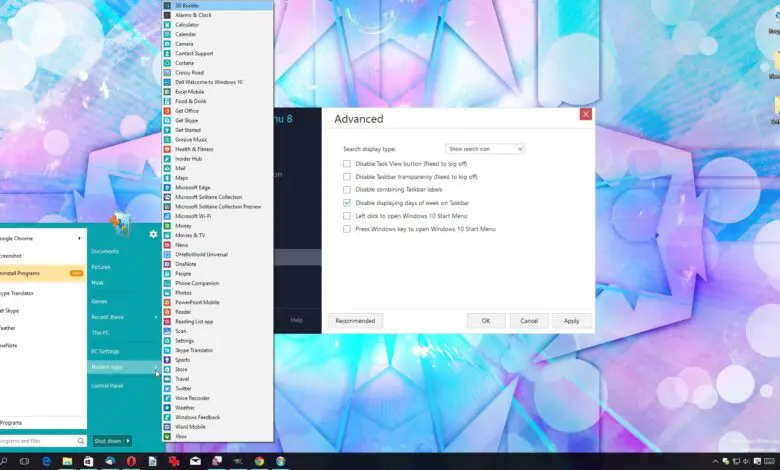The height and width of the screenshot is (470, 780).
Task: Enable Disable Task View button checkbox
Action: [x=347, y=164]
